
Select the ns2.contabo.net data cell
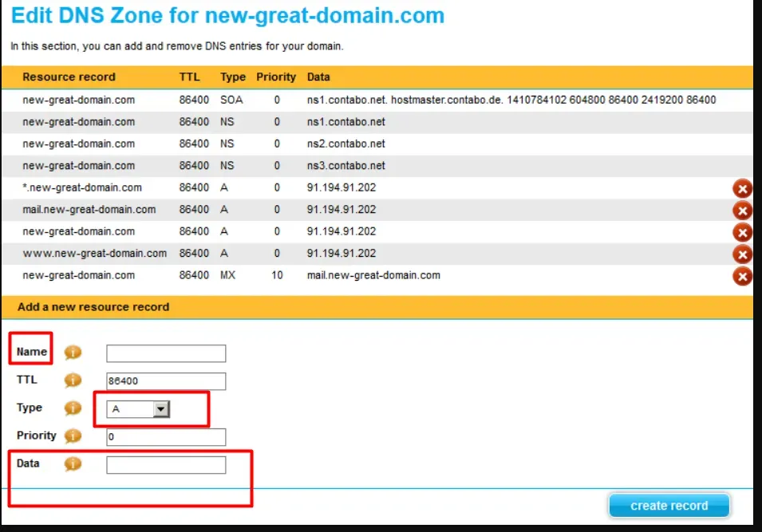[346, 144]
